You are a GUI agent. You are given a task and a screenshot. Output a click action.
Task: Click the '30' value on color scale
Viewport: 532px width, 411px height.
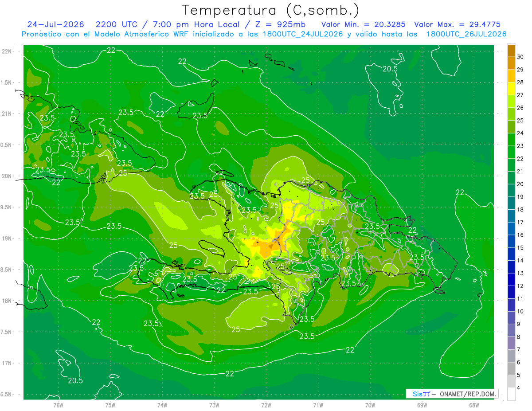pyautogui.click(x=520, y=57)
